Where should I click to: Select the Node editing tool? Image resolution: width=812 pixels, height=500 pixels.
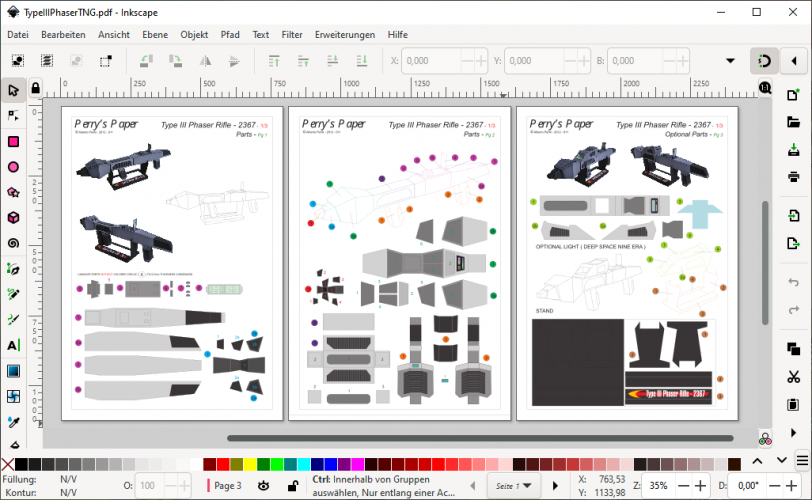click(13, 115)
